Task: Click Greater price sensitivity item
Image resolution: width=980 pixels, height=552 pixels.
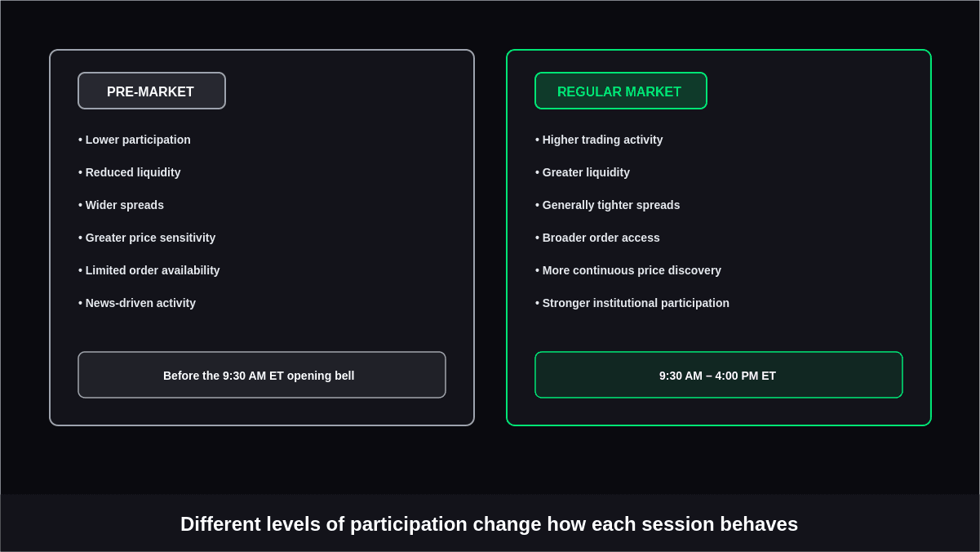Action: pos(147,238)
